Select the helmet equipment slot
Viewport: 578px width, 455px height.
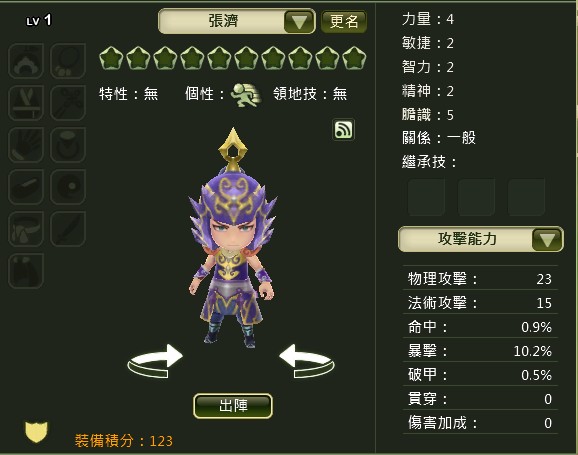point(26,61)
